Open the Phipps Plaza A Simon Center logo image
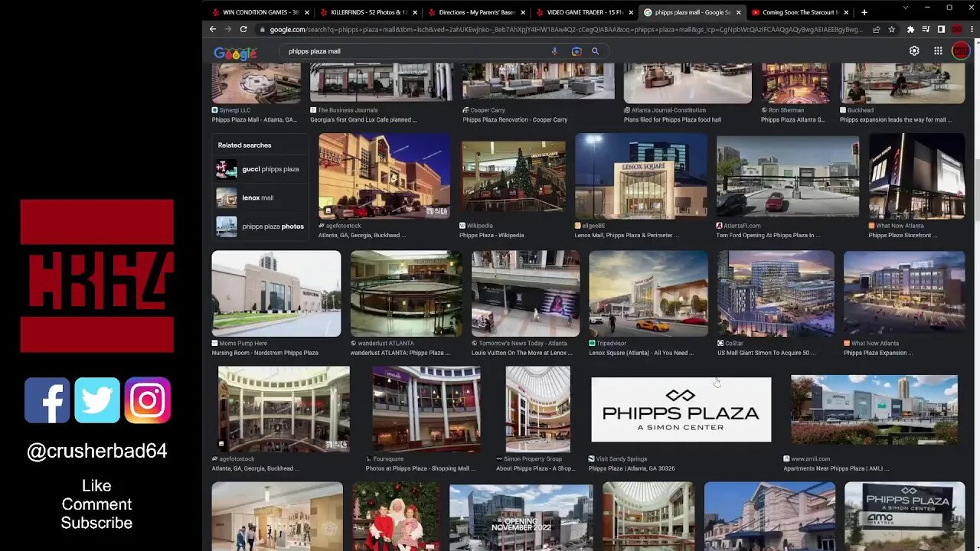Screen dimensions: 980x551 click(x=681, y=409)
